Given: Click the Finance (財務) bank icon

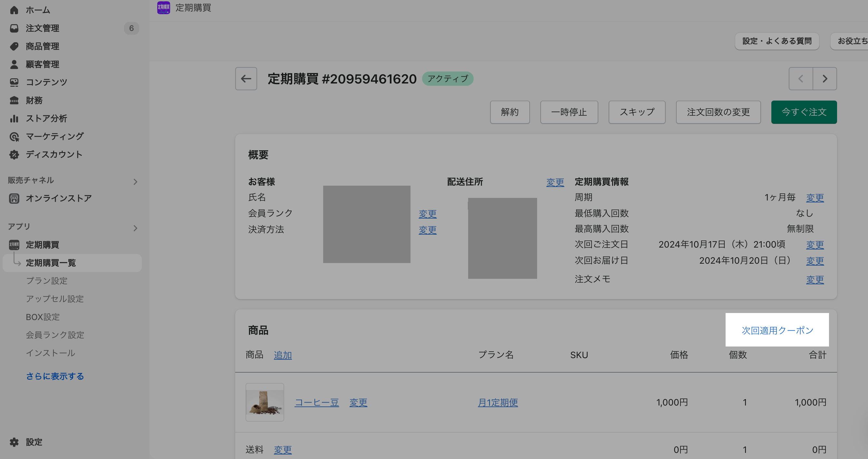Looking at the screenshot, I should coord(14,101).
